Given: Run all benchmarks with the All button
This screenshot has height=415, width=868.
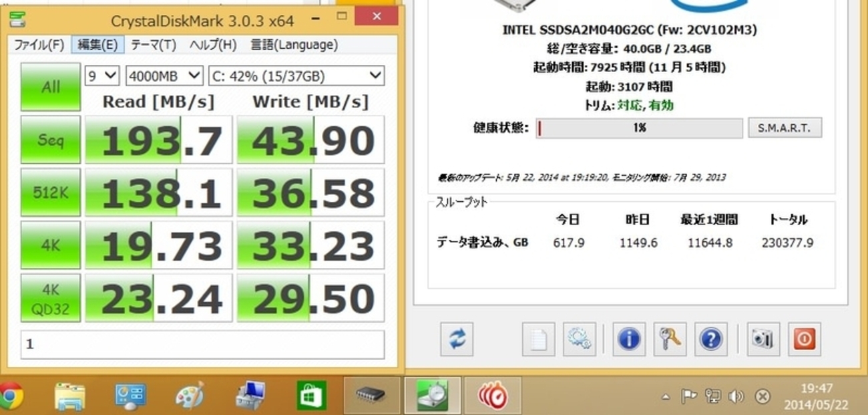Looking at the screenshot, I should click(x=51, y=87).
